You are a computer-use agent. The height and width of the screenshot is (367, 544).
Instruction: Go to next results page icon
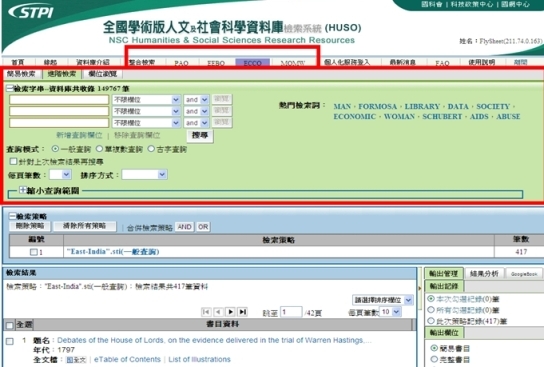230,312
